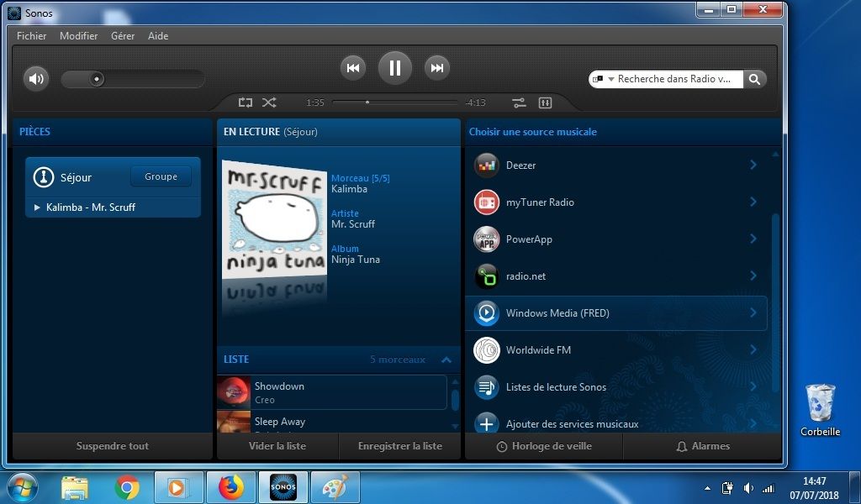Click the system tray volume icon
Viewport: 861px width, 504px height.
tap(747, 488)
